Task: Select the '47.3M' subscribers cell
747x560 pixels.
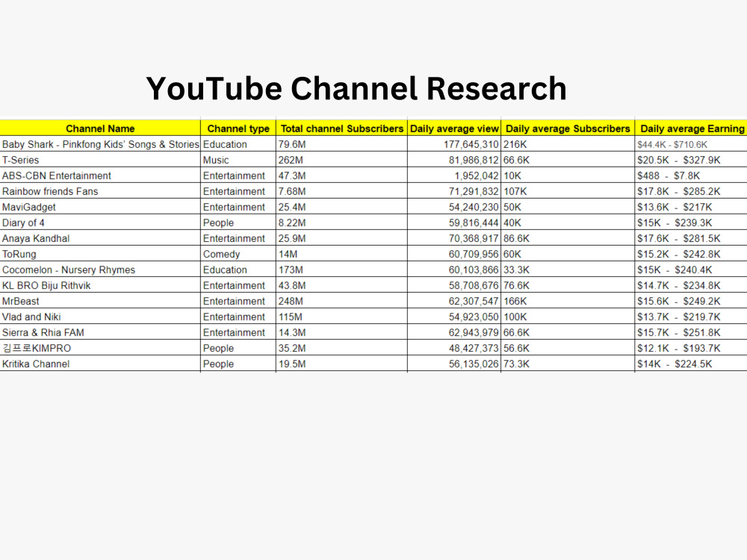Action: click(341, 175)
